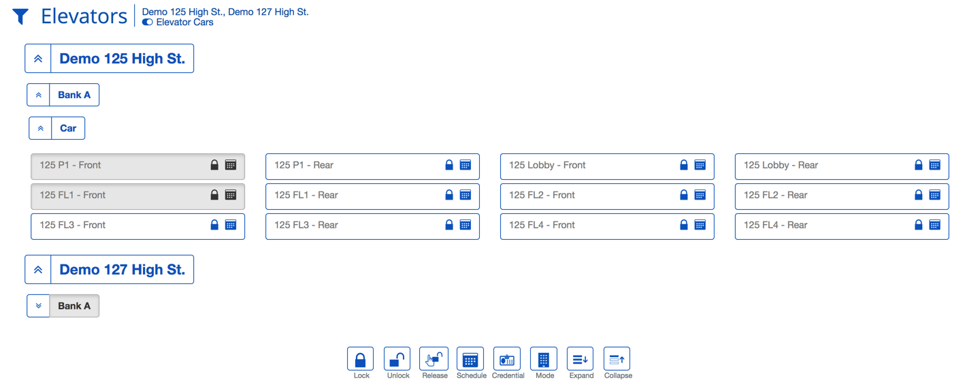Screen dimensions: 980x387
Task: Open schedule for 125 FL4 - Rear
Action: (x=935, y=226)
